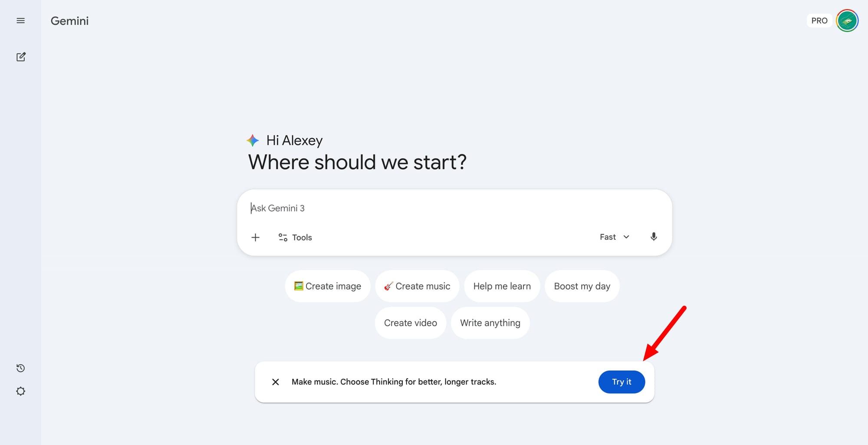Image resolution: width=868 pixels, height=445 pixels.
Task: Open the Tools menu
Action: pos(295,237)
